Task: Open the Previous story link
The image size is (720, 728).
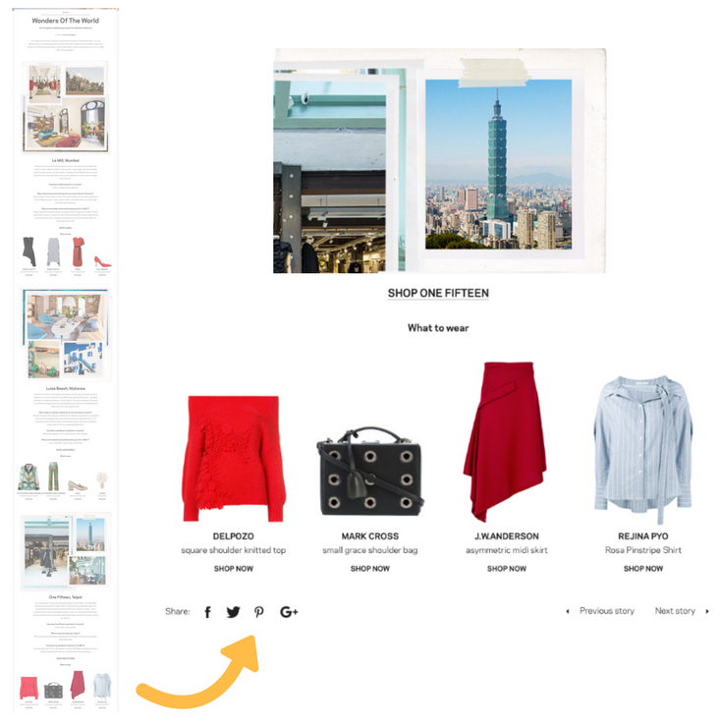Action: coord(607,611)
